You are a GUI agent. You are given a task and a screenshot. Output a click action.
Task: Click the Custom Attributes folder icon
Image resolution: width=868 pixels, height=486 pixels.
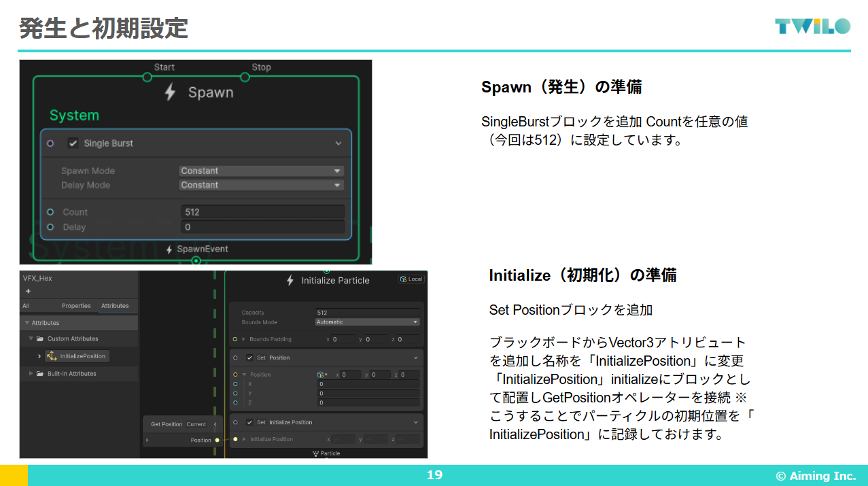point(40,339)
